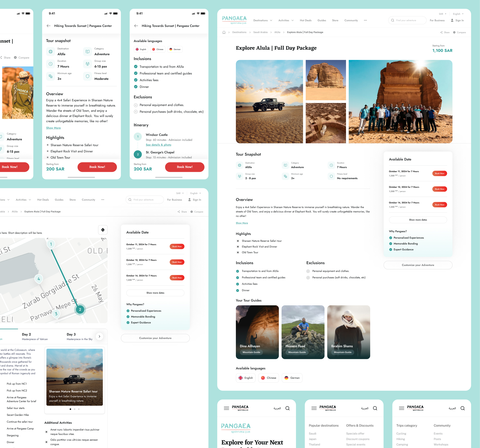The width and height of the screenshot is (480, 448).
Task: Click AlUla in the right desktop breadcrumb
Action: 277,32
